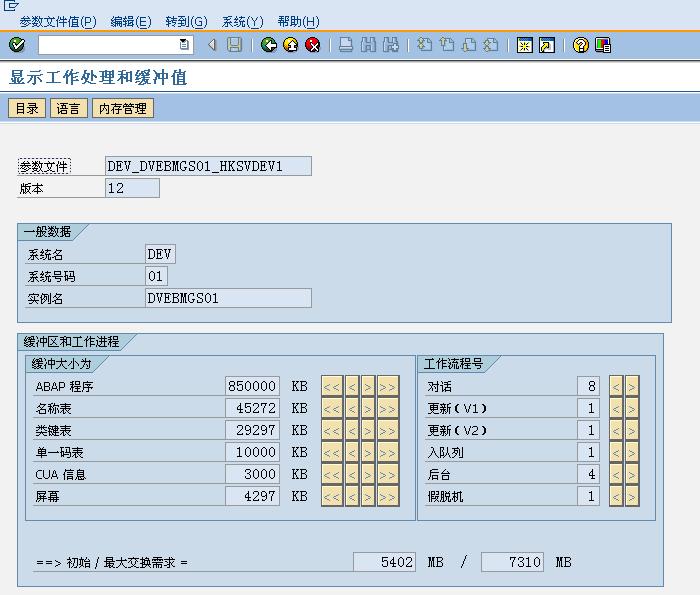Image resolution: width=700 pixels, height=595 pixels.
Task: Click >> button for ABAP 程序 buffer
Action: tap(388, 387)
